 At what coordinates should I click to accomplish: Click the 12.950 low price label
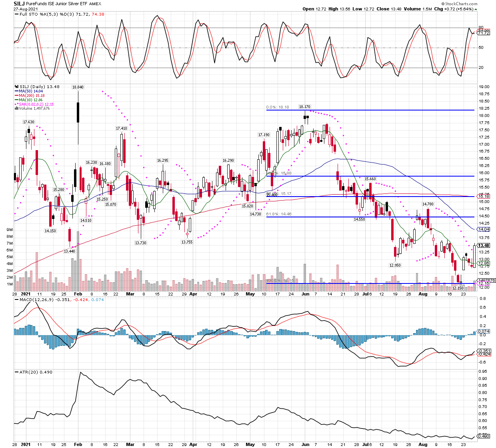pos(395,265)
